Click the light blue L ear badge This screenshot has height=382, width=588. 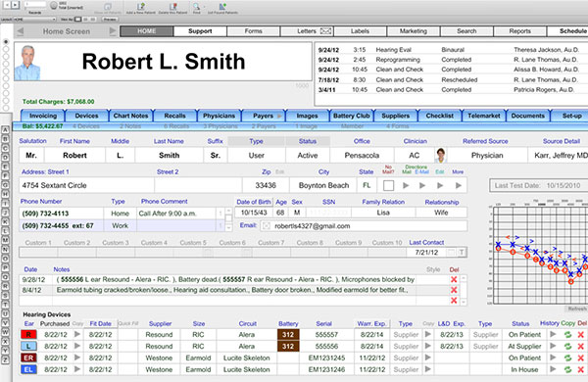pos(28,346)
